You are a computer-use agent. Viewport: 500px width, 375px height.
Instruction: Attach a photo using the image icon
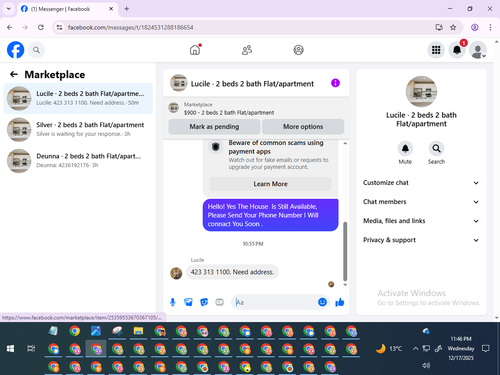coord(188,302)
